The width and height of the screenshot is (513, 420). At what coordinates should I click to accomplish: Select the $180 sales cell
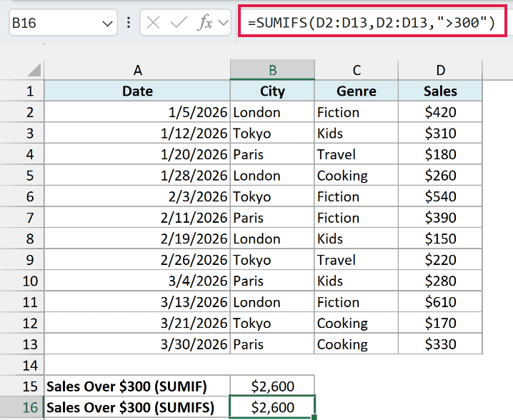click(x=440, y=154)
